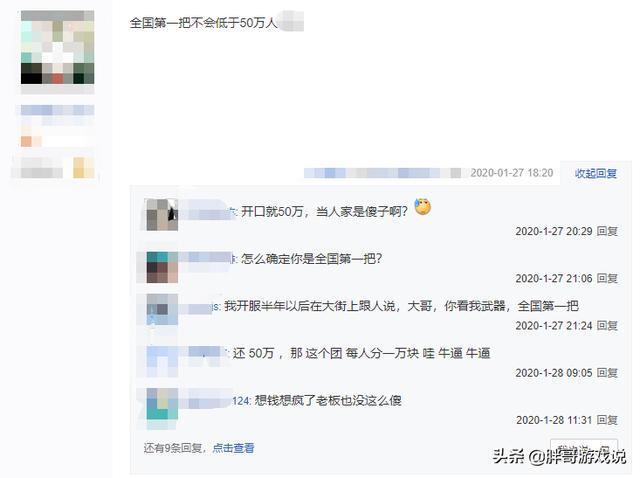The image size is (640, 478).
Task: Open avatar of 还50万 commenter
Action: [162, 361]
